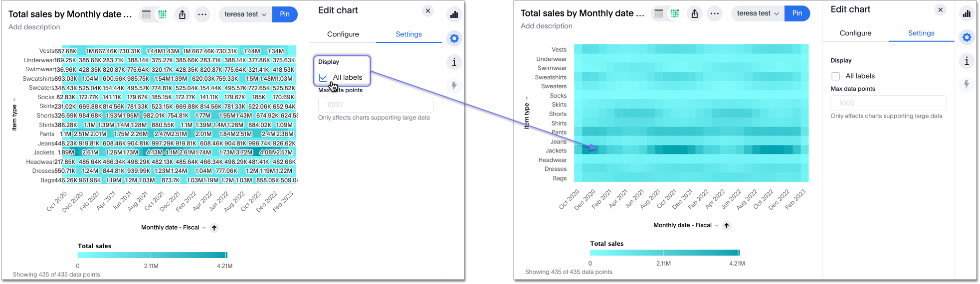
Task: Select chart view icon in the unlabeled heatmap panel
Action: point(675,13)
